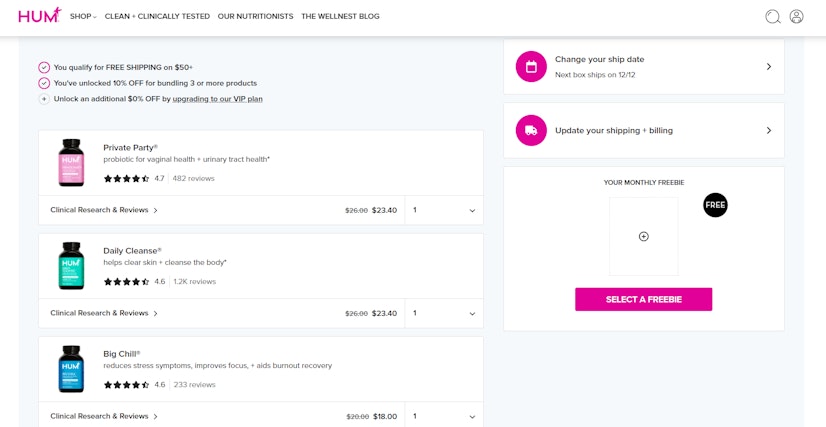Click Daily Cleanse star rating

(x=126, y=282)
